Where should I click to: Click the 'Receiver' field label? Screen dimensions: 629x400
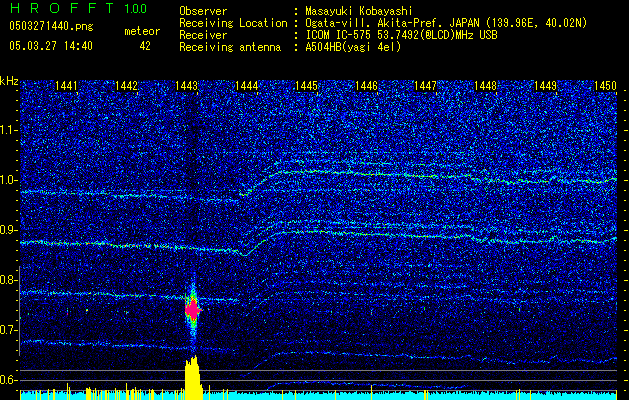(203, 35)
